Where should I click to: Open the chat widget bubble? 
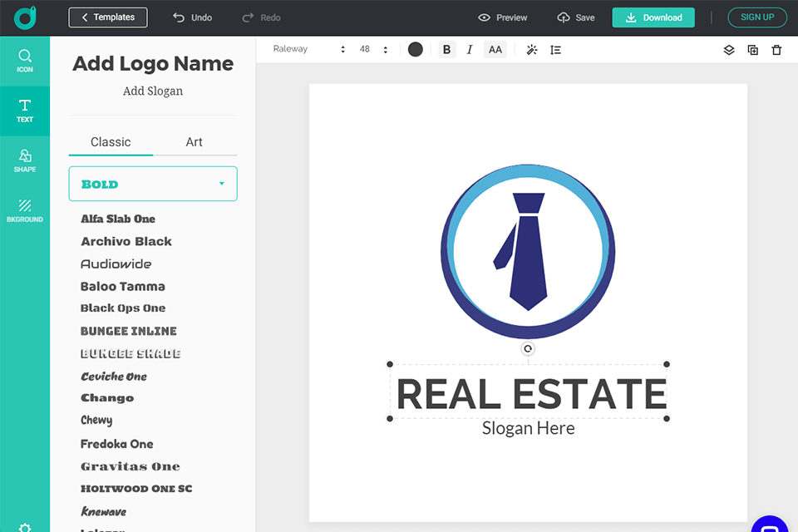coord(770,525)
